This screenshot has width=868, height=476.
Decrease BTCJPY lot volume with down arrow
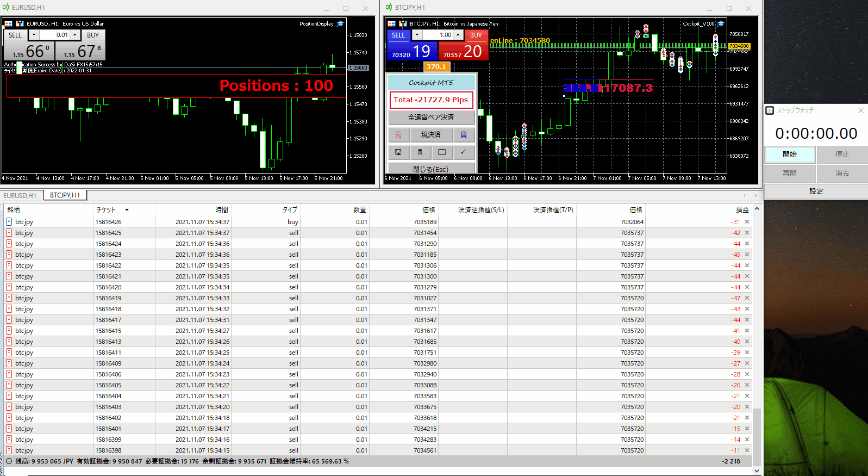[x=417, y=35]
